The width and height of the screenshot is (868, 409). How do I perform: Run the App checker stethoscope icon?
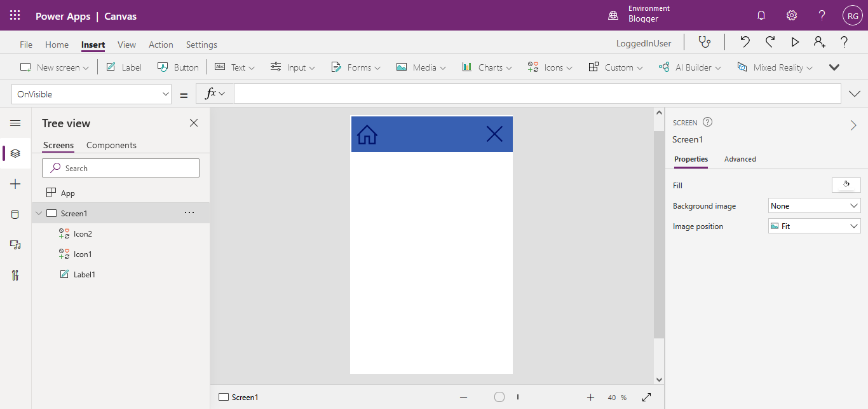[x=705, y=41]
